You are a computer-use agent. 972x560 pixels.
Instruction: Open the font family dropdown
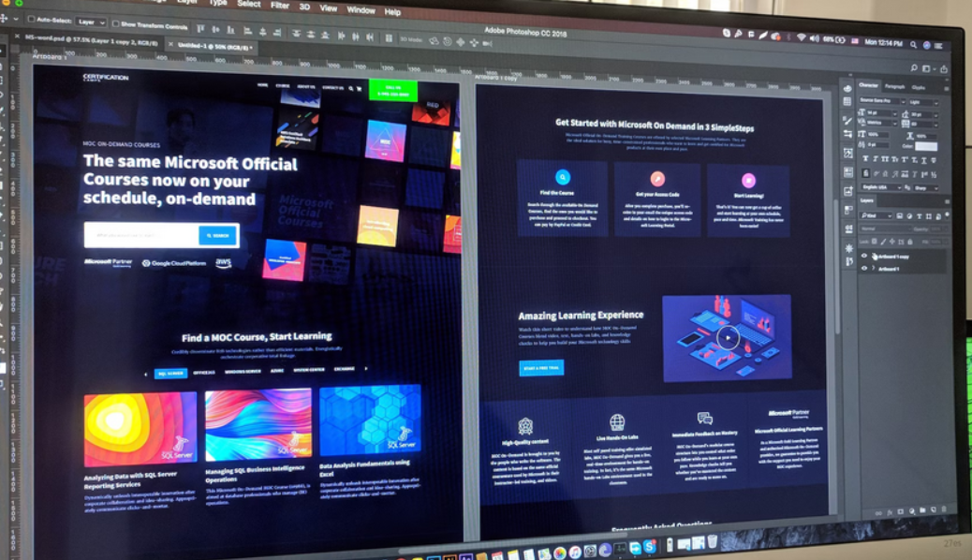pyautogui.click(x=882, y=100)
